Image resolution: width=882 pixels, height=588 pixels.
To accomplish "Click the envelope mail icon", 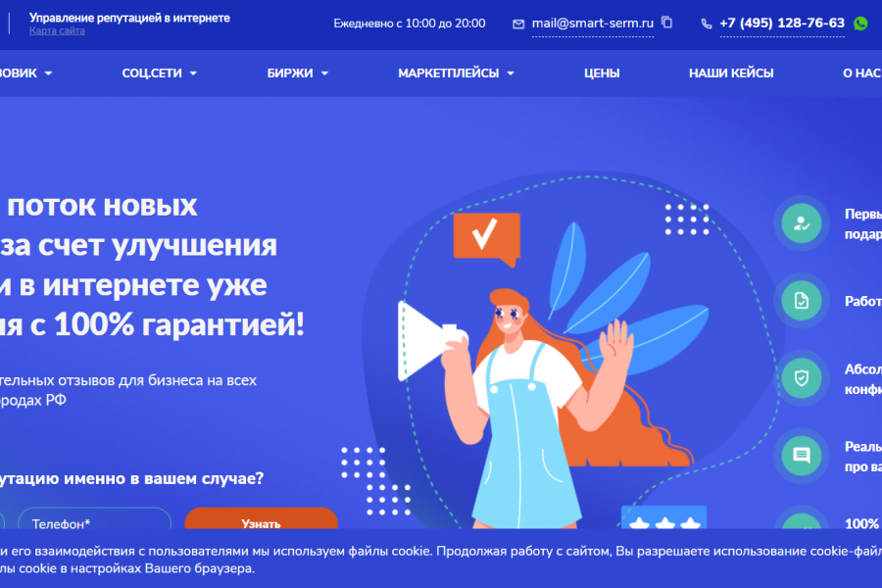I will [518, 24].
